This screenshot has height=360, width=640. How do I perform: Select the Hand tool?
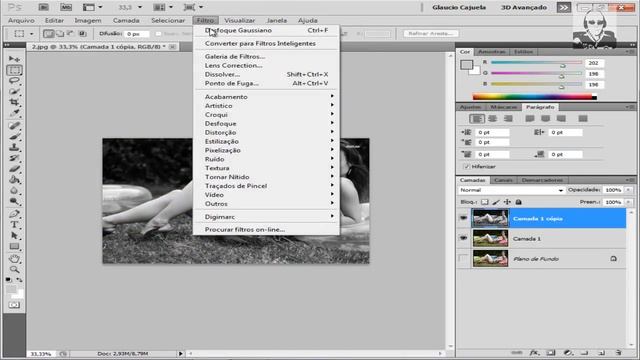pos(14,259)
